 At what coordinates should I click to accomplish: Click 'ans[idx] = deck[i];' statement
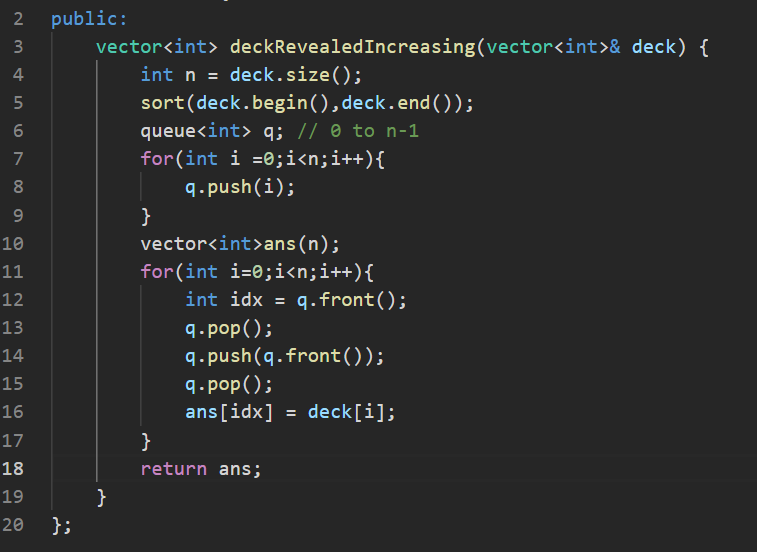tap(290, 412)
